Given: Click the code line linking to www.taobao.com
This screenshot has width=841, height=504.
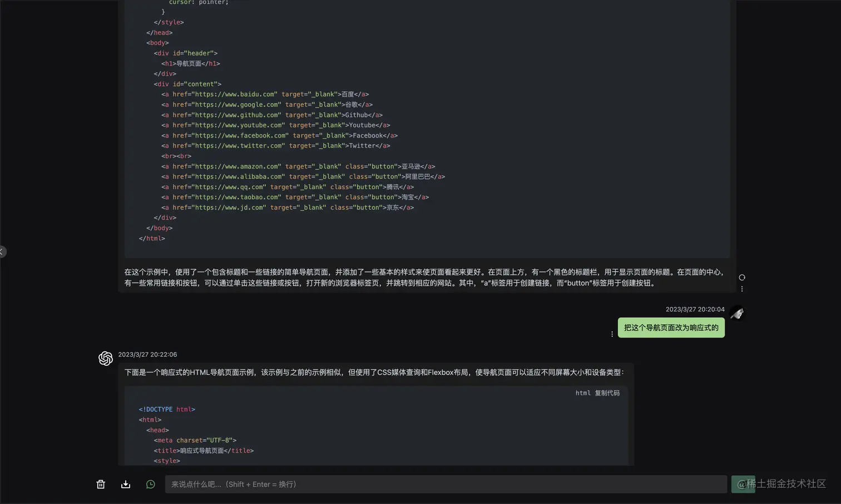Looking at the screenshot, I should (x=295, y=197).
